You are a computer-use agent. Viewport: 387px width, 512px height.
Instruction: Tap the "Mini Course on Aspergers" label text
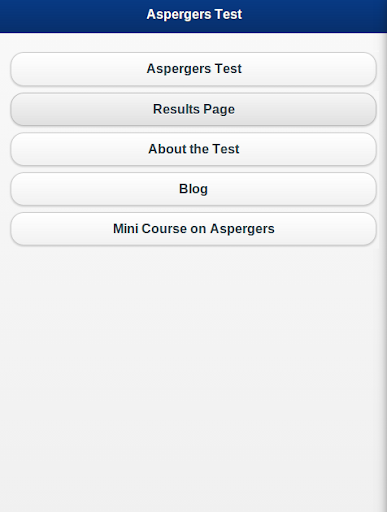click(194, 229)
